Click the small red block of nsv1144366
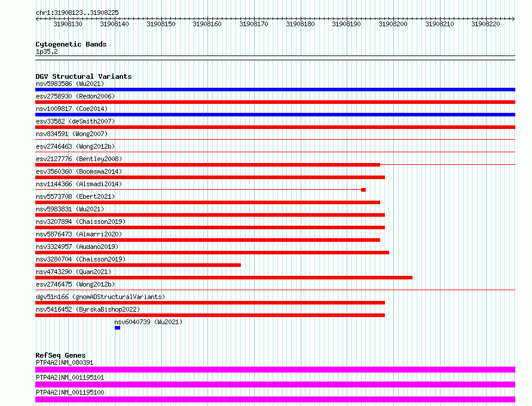 click(x=363, y=190)
